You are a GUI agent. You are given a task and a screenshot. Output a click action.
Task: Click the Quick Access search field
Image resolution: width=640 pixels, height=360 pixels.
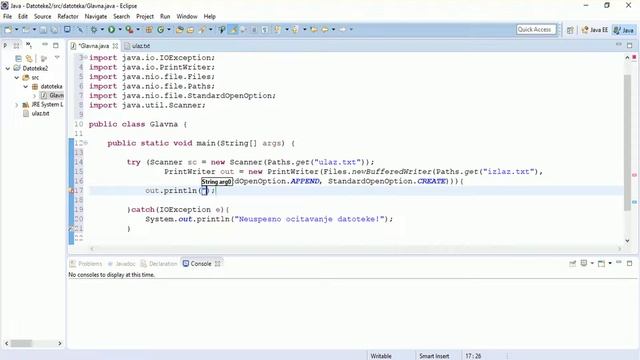tap(536, 29)
